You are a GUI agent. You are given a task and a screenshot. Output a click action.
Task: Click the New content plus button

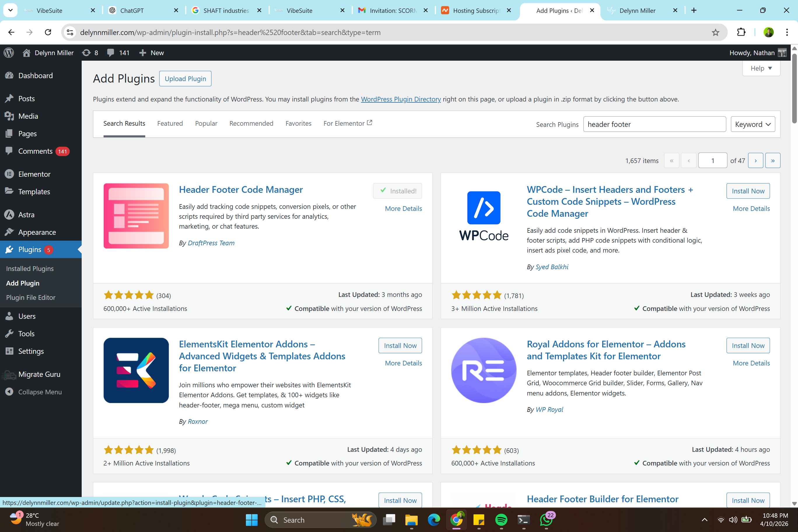coord(151,52)
